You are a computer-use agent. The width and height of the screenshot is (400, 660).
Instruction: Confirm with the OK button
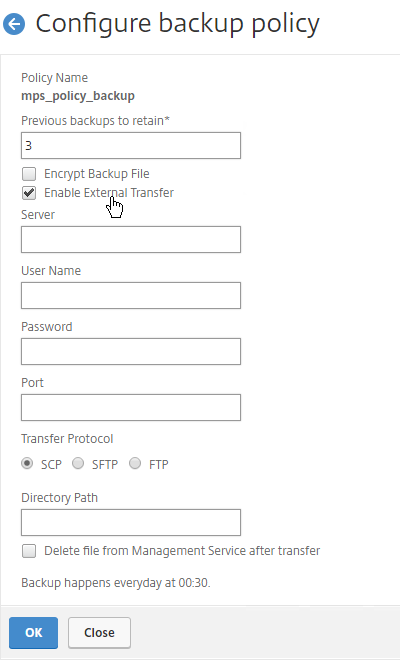(x=34, y=633)
